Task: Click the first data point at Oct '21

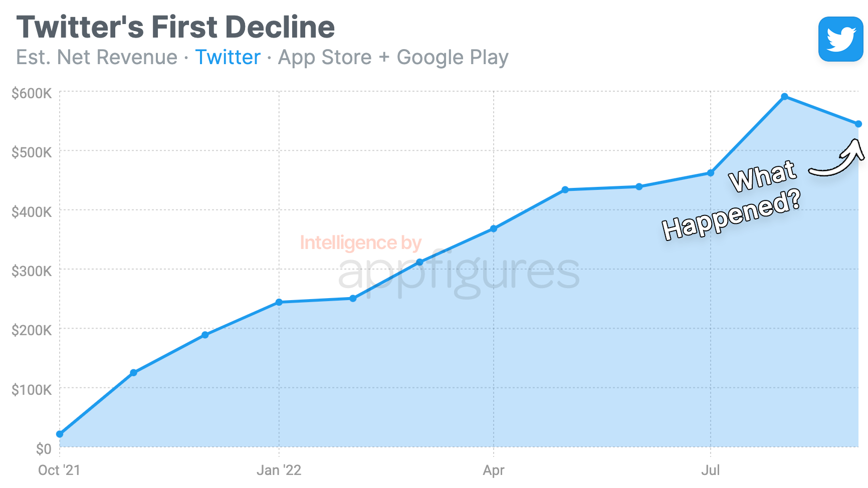Action: [x=60, y=434]
